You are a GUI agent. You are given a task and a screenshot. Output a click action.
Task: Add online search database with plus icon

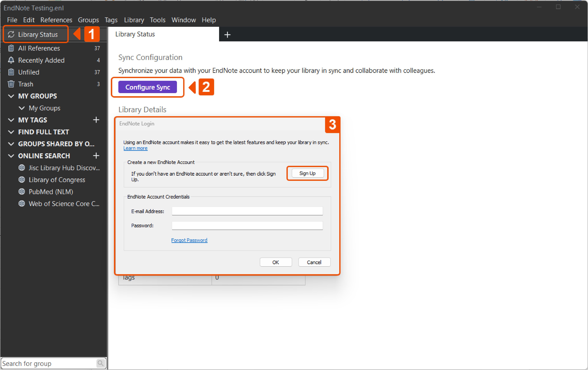96,156
